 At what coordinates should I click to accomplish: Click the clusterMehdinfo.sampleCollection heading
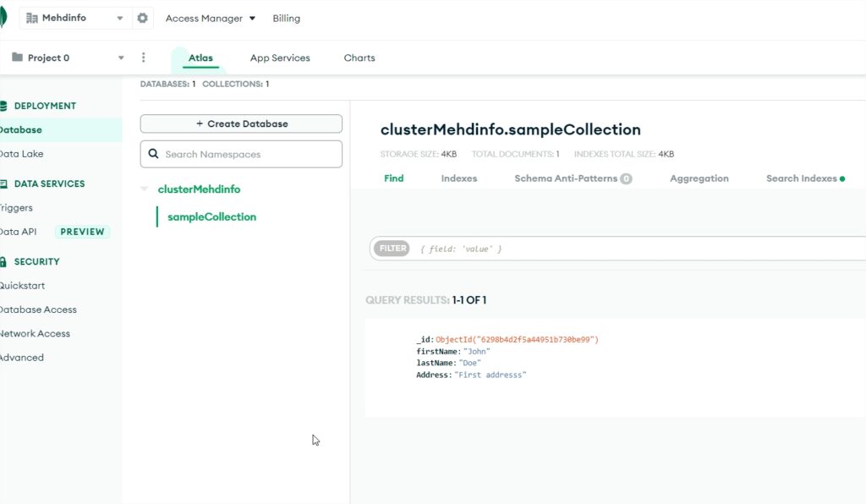[x=510, y=129]
